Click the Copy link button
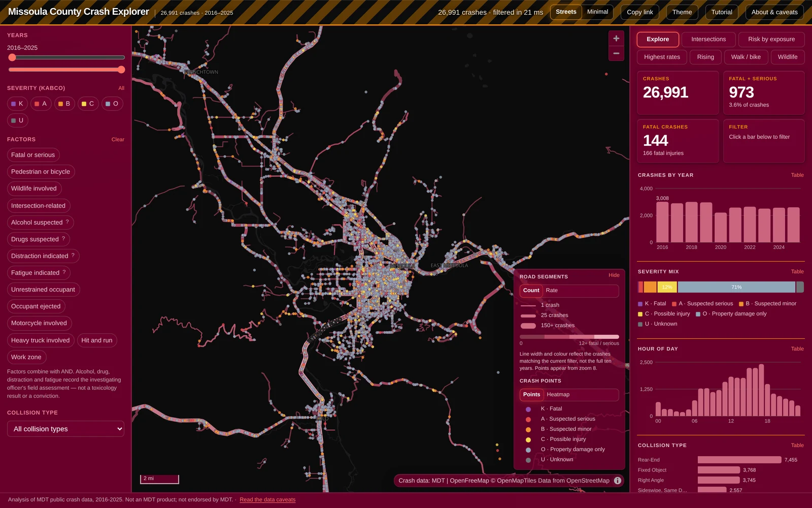812x508 pixels. pyautogui.click(x=640, y=12)
